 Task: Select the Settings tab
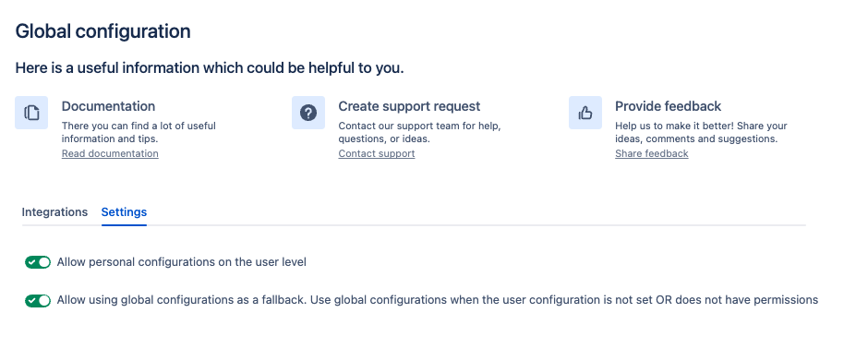click(124, 212)
